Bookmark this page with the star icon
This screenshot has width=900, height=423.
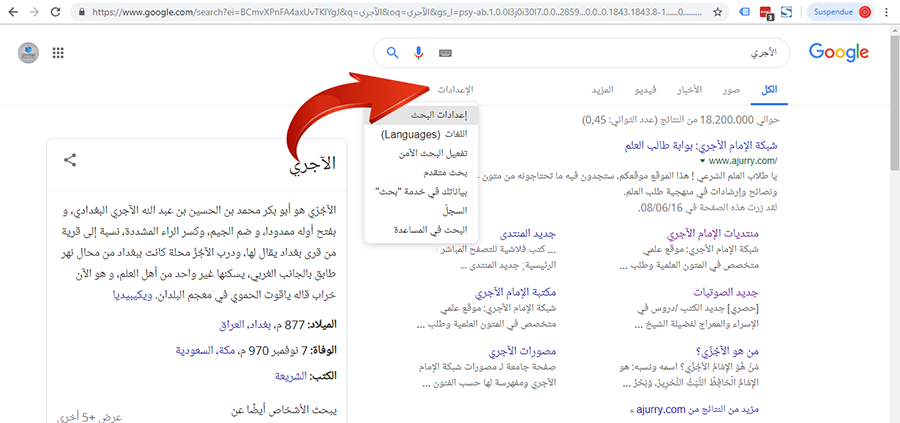pos(717,11)
